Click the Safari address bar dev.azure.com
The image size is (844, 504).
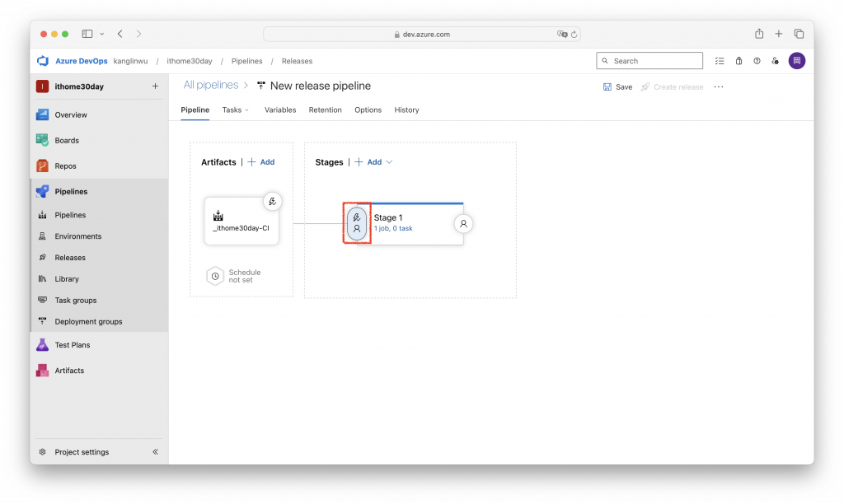point(422,34)
